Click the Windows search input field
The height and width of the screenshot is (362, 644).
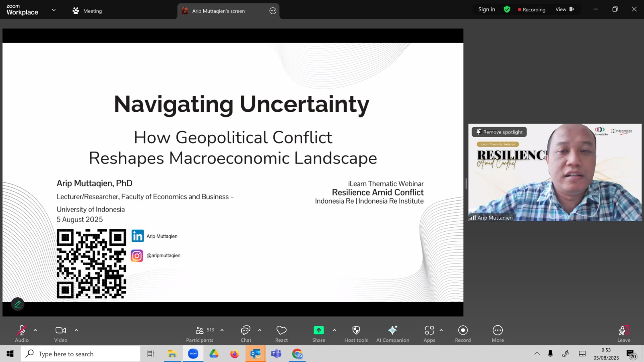pyautogui.click(x=80, y=354)
